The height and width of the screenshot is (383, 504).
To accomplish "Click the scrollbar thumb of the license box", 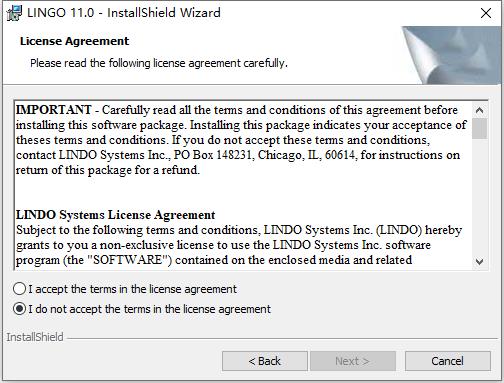I will [x=479, y=128].
